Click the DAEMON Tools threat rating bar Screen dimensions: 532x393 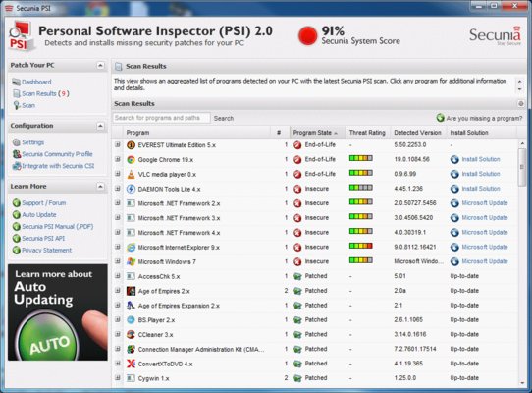360,188
